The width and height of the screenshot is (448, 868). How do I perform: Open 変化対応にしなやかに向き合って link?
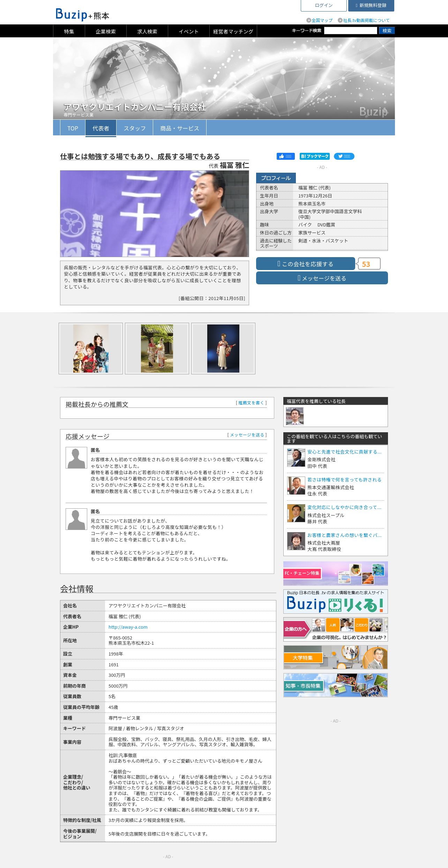(344, 507)
